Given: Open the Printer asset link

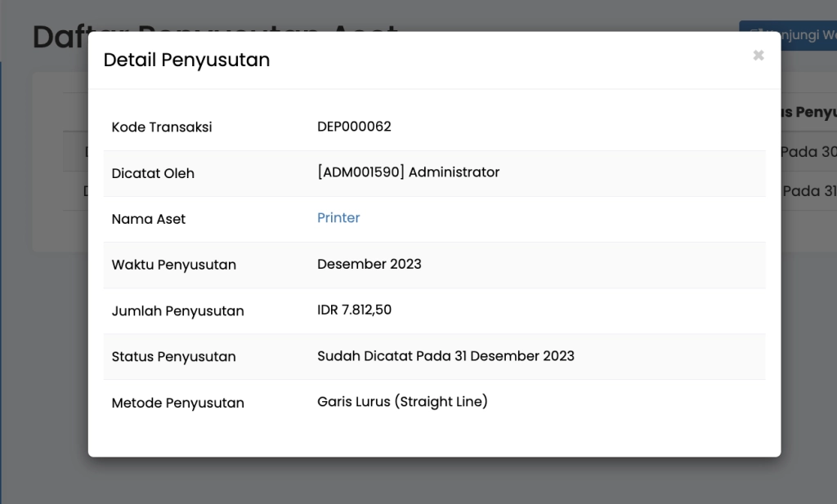Looking at the screenshot, I should (338, 218).
